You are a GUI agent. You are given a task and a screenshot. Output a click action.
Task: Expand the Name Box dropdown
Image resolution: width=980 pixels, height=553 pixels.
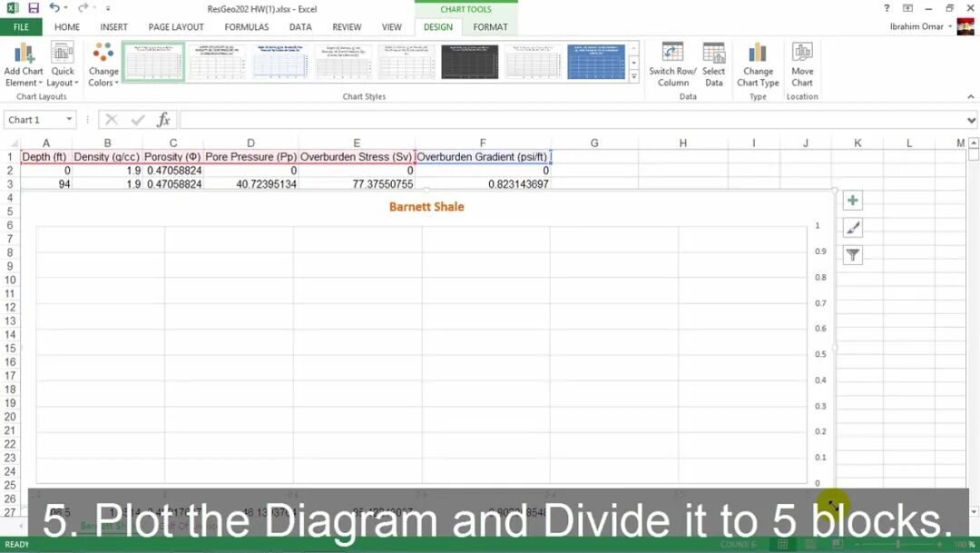(x=69, y=120)
